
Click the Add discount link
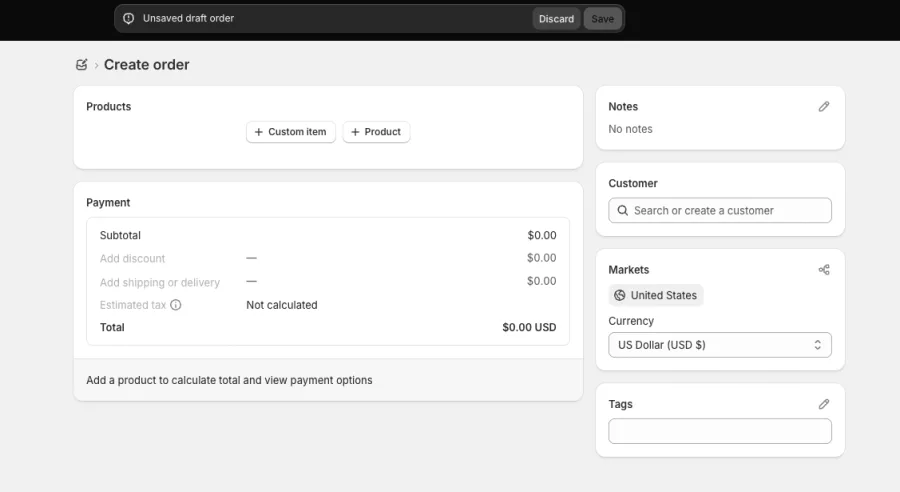click(132, 258)
